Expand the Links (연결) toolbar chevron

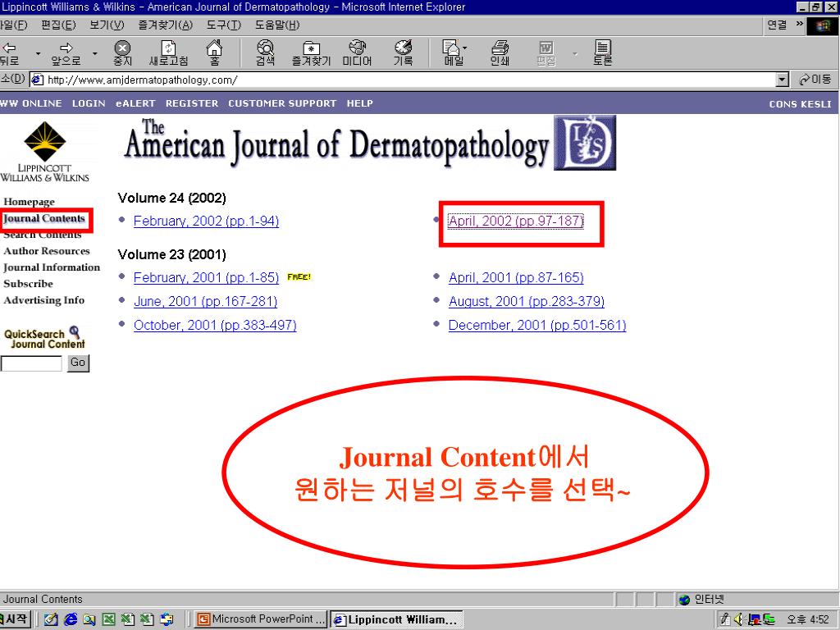[800, 24]
